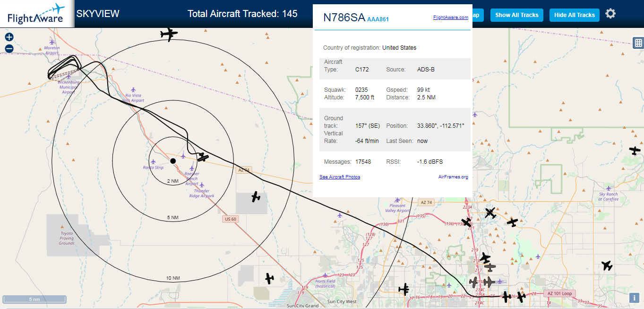Click the 5 nm scale bar

pyautogui.click(x=34, y=299)
